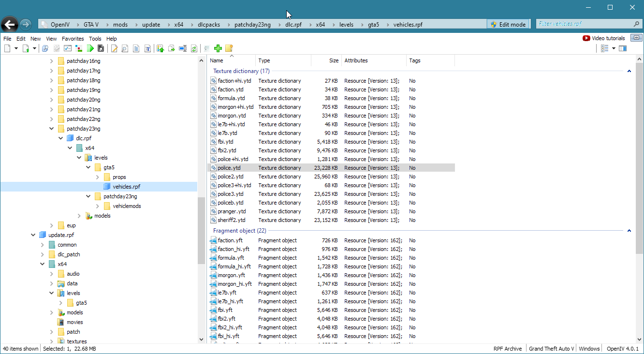
Task: Click the new folder icon in toolbar
Action: coord(229,48)
